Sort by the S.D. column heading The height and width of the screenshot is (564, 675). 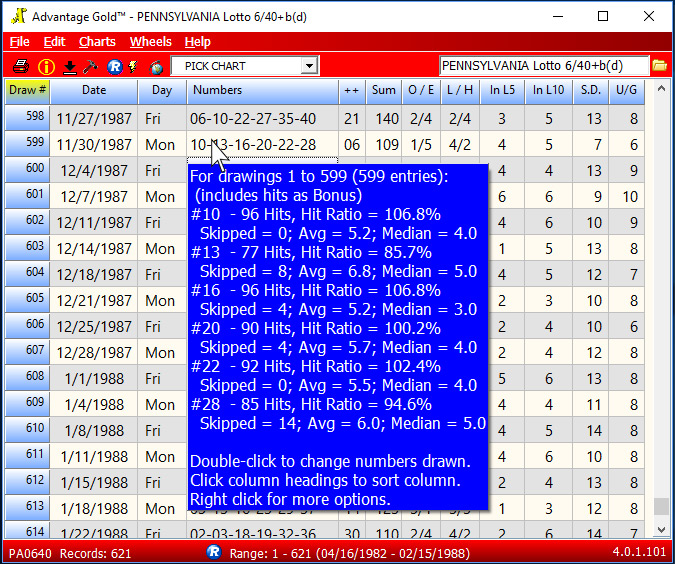[x=591, y=91]
